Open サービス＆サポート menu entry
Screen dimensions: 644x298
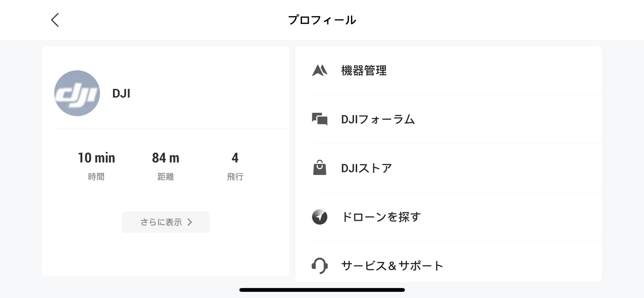[392, 266]
